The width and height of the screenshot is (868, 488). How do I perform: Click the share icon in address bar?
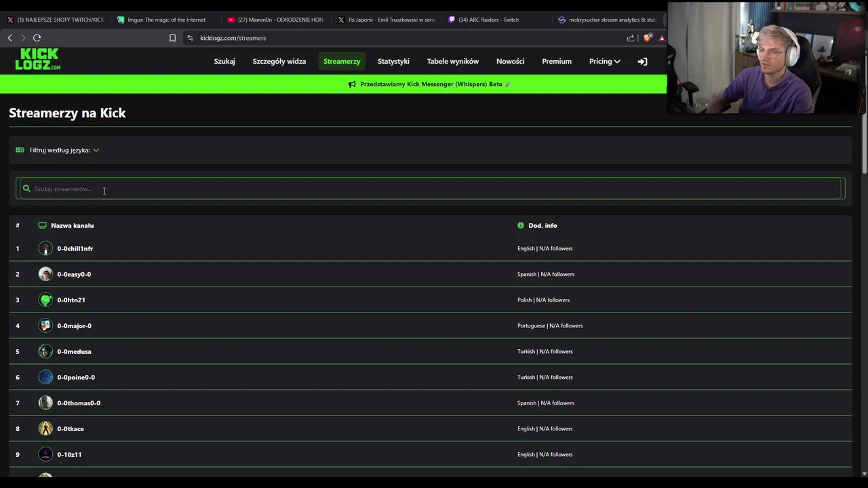click(x=631, y=38)
